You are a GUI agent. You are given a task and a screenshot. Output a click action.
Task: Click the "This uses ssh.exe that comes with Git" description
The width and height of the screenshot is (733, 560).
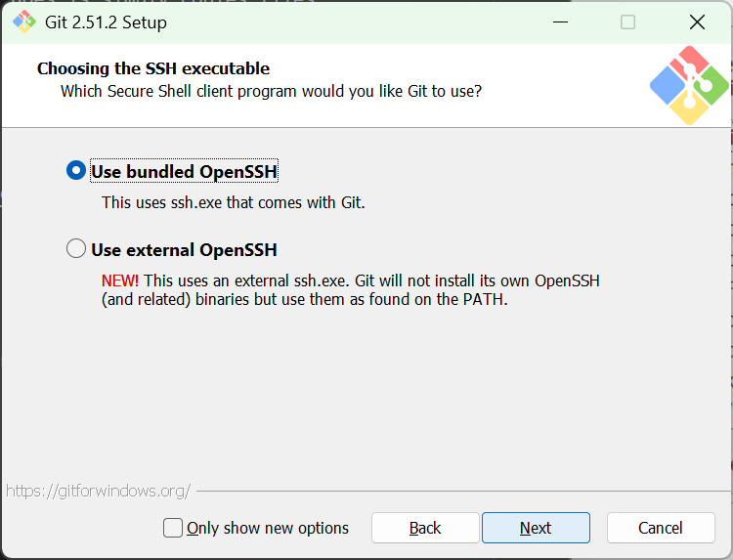(233, 203)
